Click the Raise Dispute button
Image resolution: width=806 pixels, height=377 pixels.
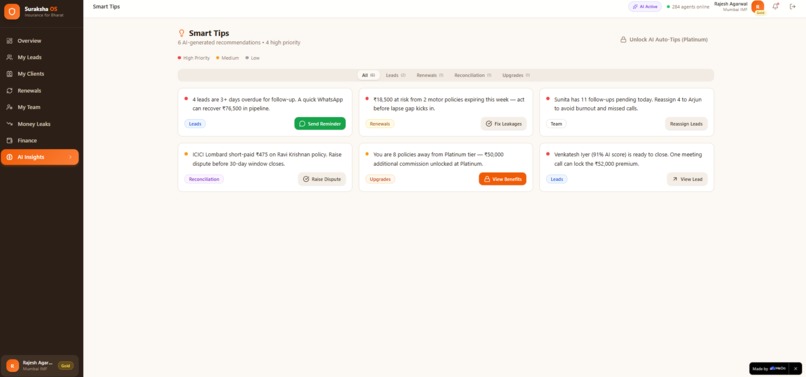coord(322,179)
